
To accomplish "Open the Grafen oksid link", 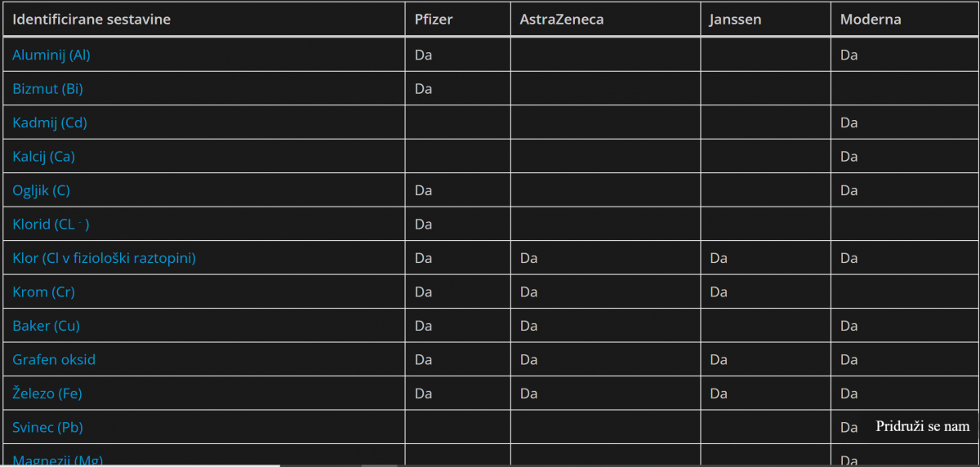I will 54,359.
